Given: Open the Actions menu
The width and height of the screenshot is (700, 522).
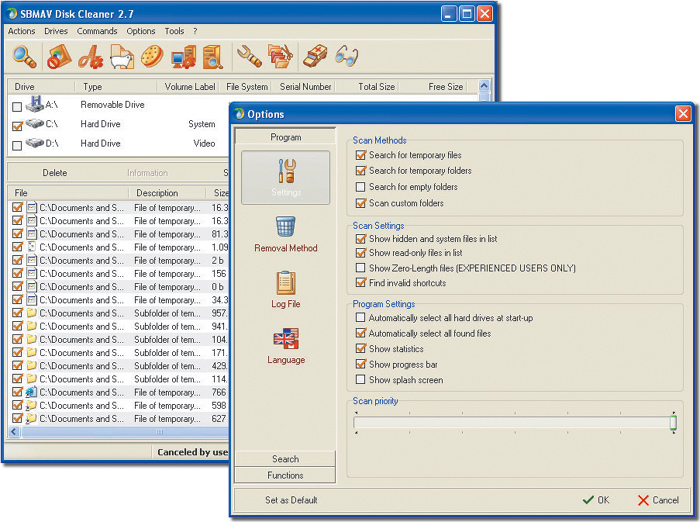Looking at the screenshot, I should 21,31.
